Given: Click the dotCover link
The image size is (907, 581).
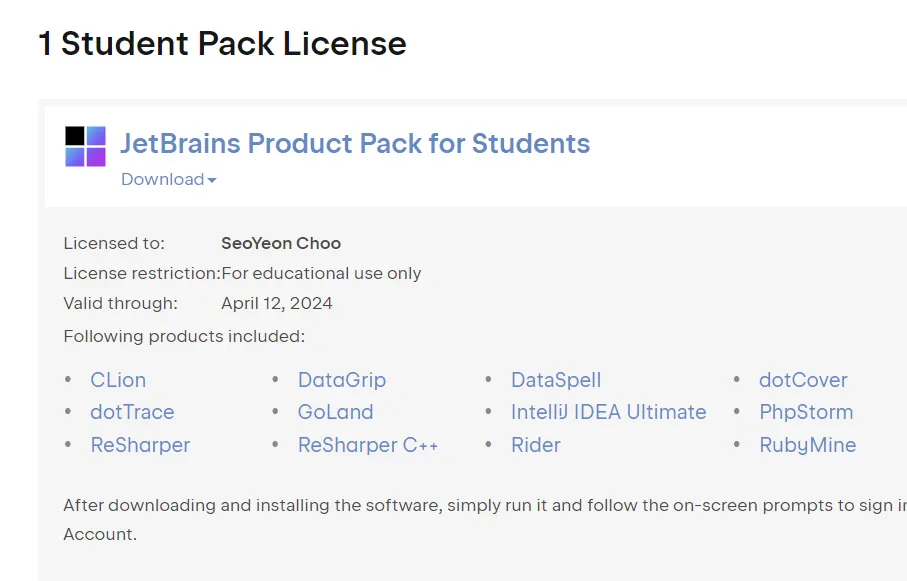Looking at the screenshot, I should 803,380.
